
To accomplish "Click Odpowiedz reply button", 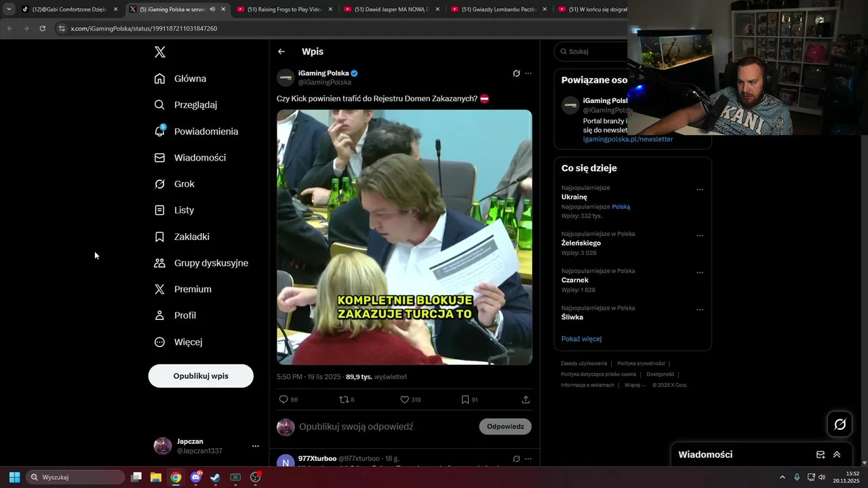I will [505, 426].
